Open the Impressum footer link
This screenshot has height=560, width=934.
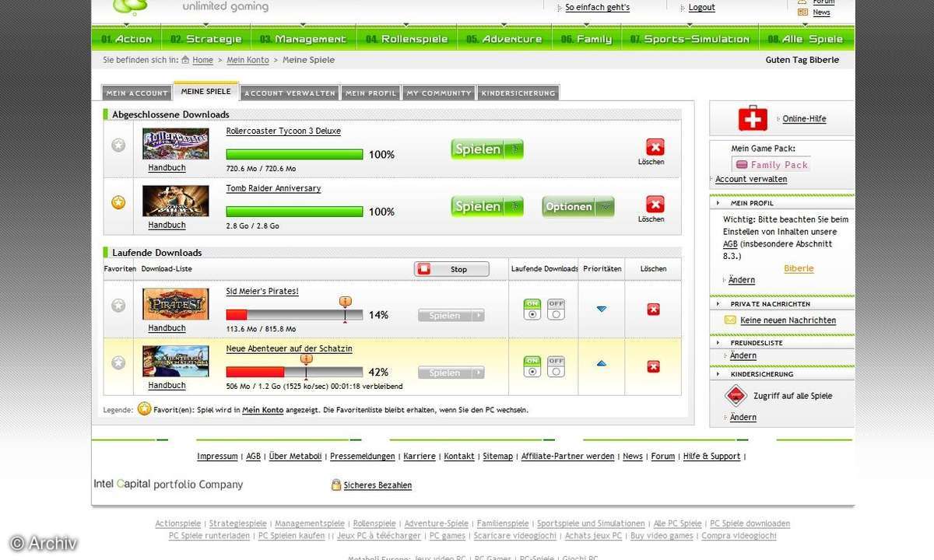point(217,457)
